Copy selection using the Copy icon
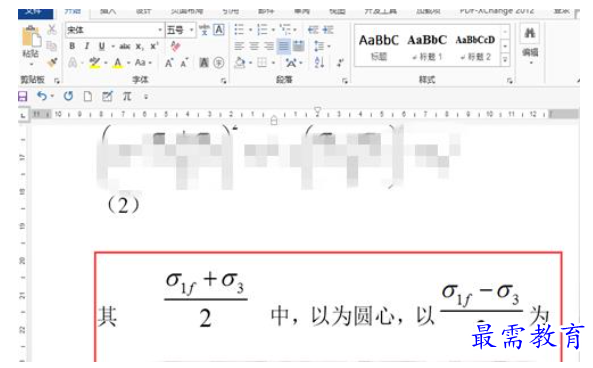Viewport: 593px width, 368px height. [x=51, y=46]
